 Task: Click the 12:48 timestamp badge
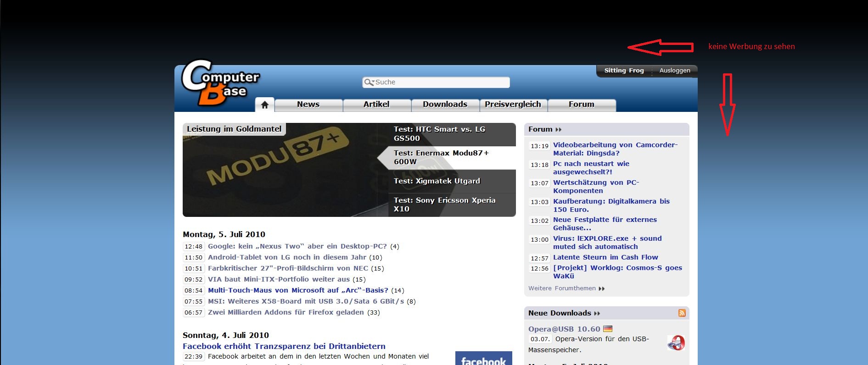[193, 247]
